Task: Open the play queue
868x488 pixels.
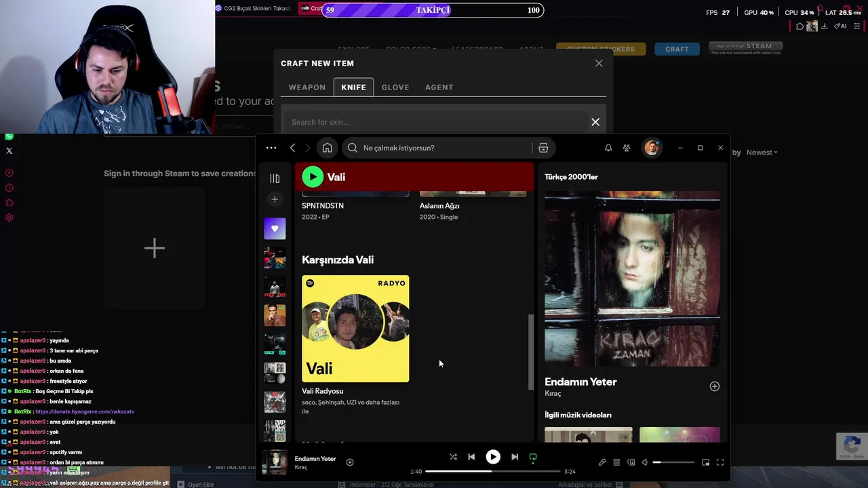Action: coord(616,462)
